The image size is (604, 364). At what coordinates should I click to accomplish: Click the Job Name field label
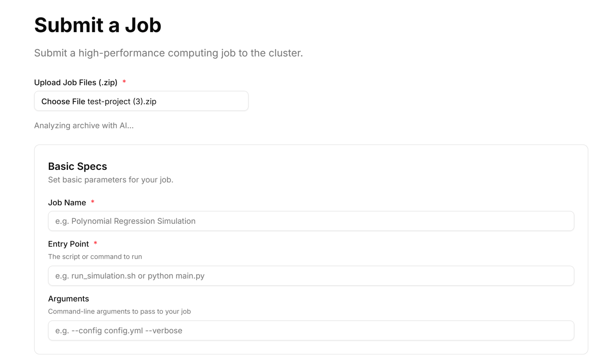67,203
